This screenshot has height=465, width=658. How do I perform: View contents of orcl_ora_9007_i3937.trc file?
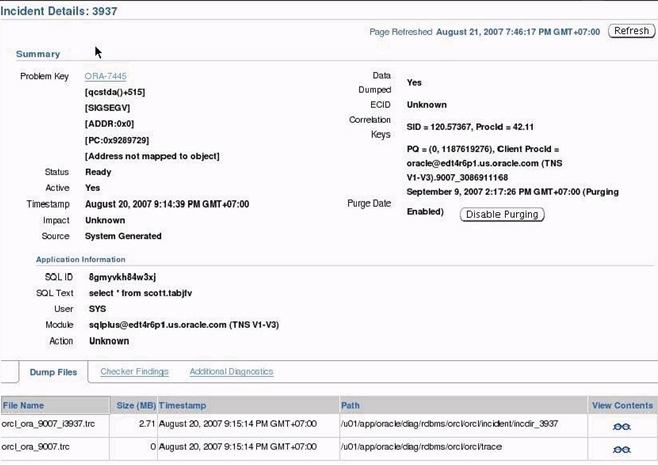[622, 425]
